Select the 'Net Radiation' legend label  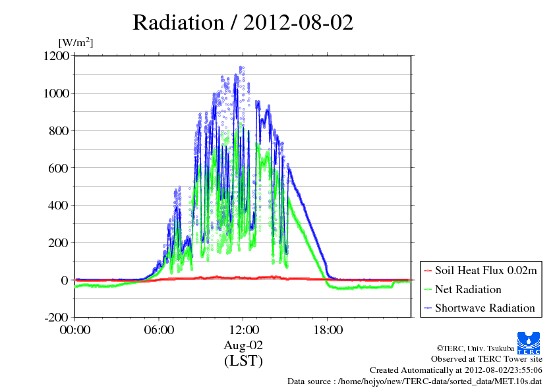(x=468, y=289)
